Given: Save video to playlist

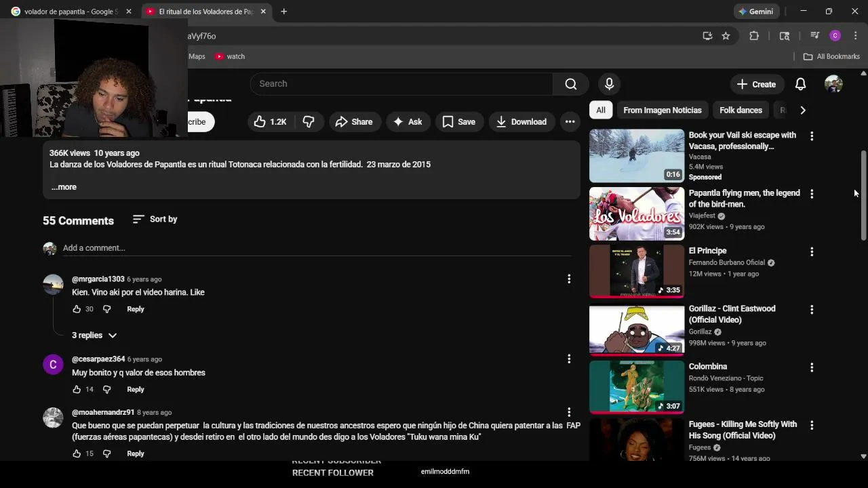Looking at the screenshot, I should tap(459, 122).
